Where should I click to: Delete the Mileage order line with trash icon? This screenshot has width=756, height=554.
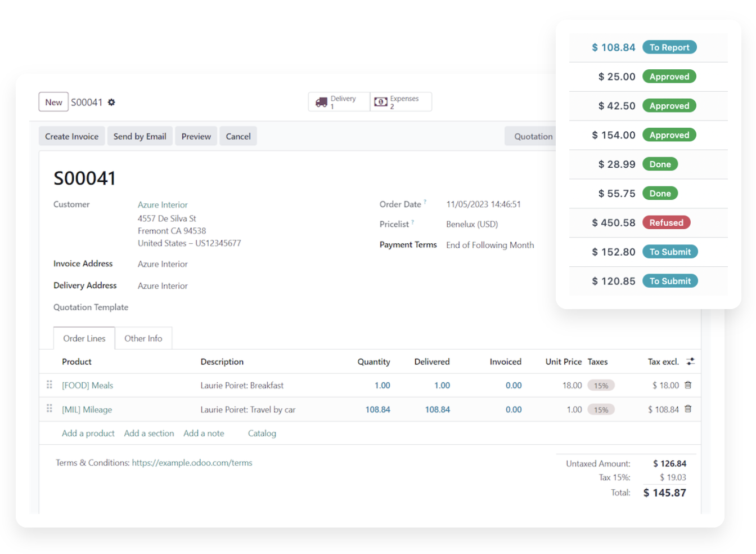(x=688, y=409)
